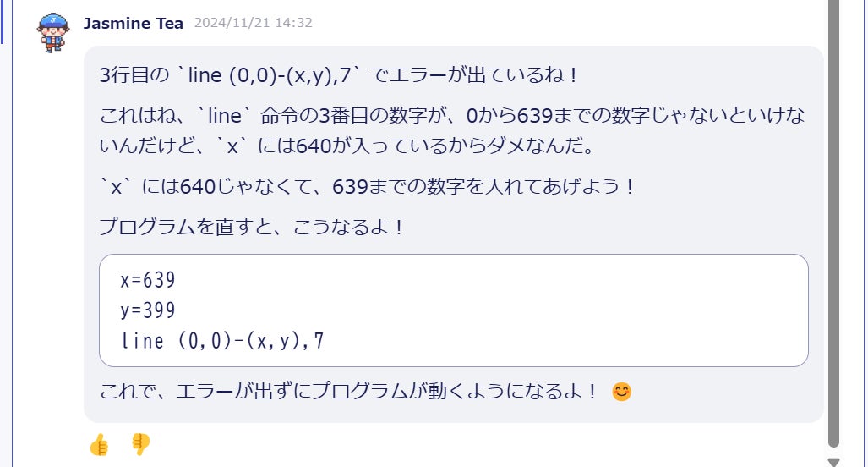868x467 pixels.
Task: Click the closing sentence これで、エラーが出ずに
Action: (349, 392)
